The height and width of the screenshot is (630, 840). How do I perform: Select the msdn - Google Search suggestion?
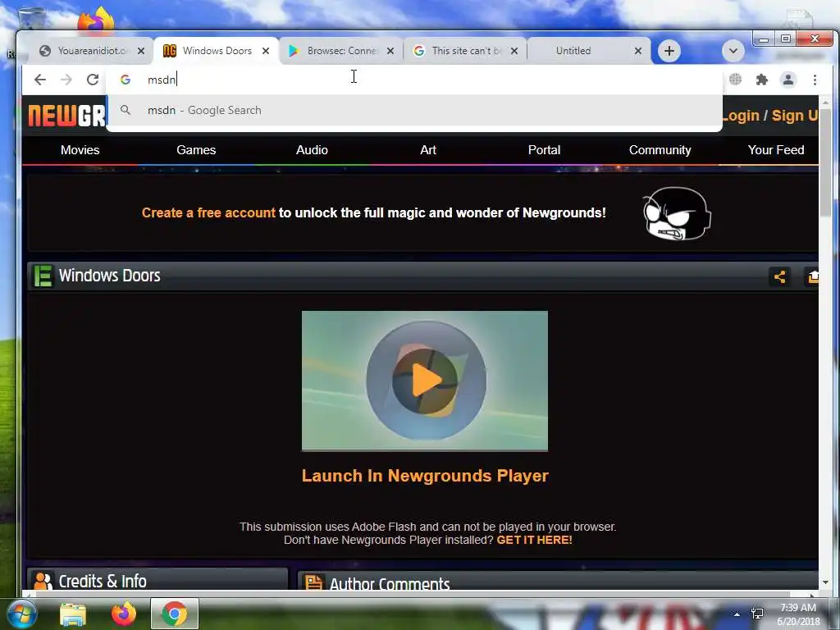[x=414, y=111]
